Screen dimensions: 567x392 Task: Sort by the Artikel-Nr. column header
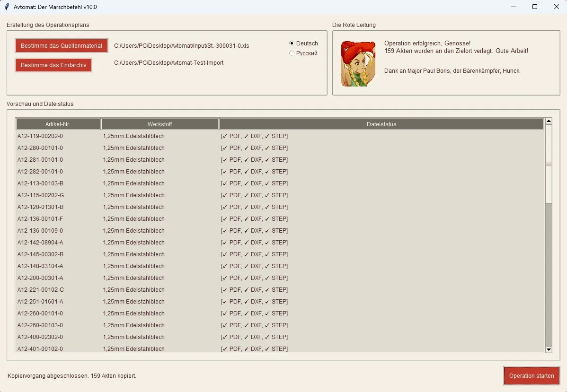point(58,124)
